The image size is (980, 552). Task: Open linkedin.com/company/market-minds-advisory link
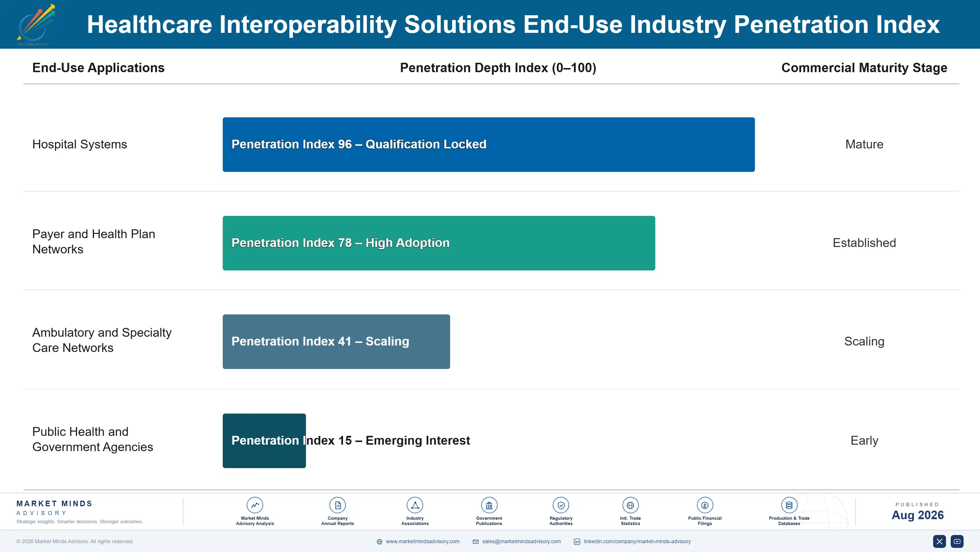pyautogui.click(x=637, y=541)
